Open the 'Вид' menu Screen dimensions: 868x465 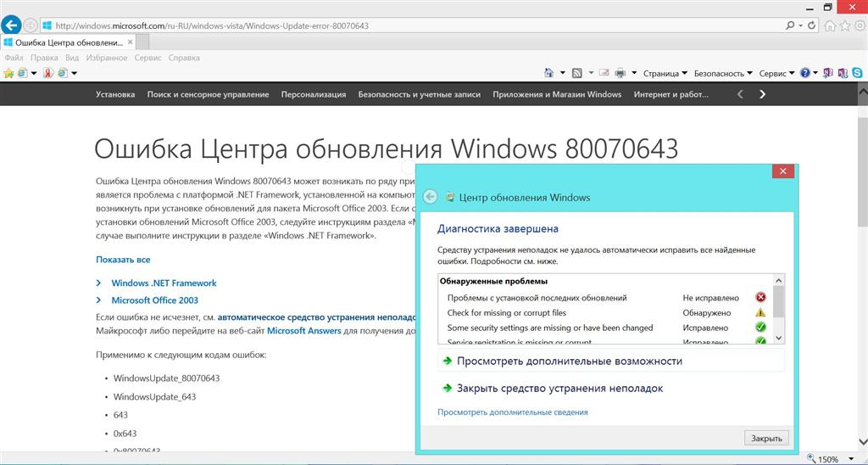(72, 58)
